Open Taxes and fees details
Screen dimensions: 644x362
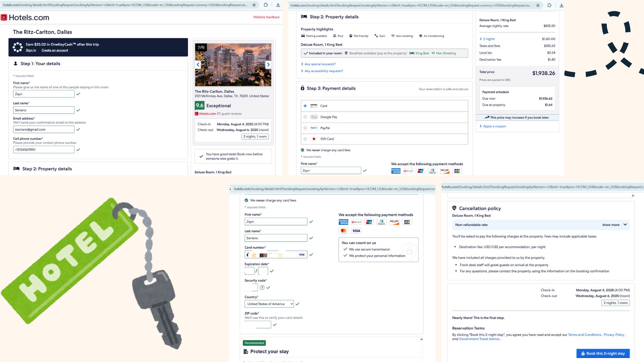coord(490,46)
